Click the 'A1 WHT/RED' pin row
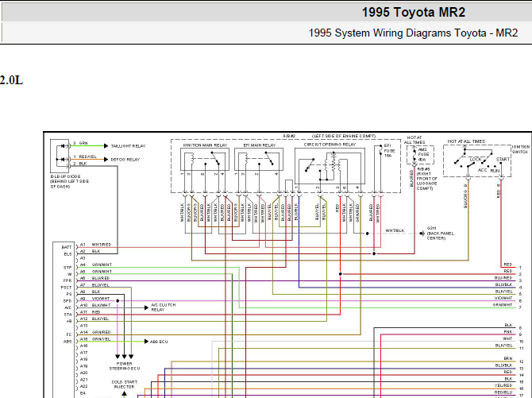The width and height of the screenshot is (532, 398). pyautogui.click(x=95, y=245)
